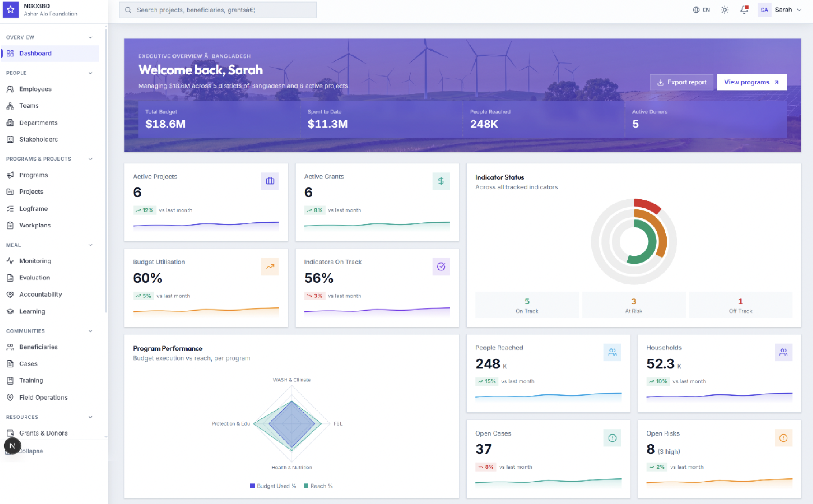Viewport: 813px width, 504px height.
Task: Click the View programs button
Action: (751, 82)
